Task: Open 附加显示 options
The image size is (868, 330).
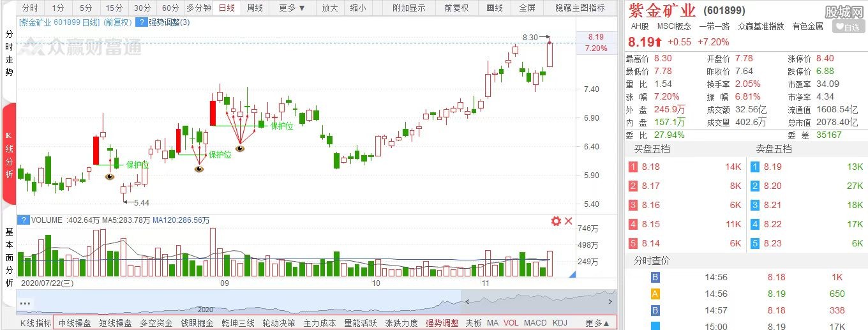Action: 409,8
